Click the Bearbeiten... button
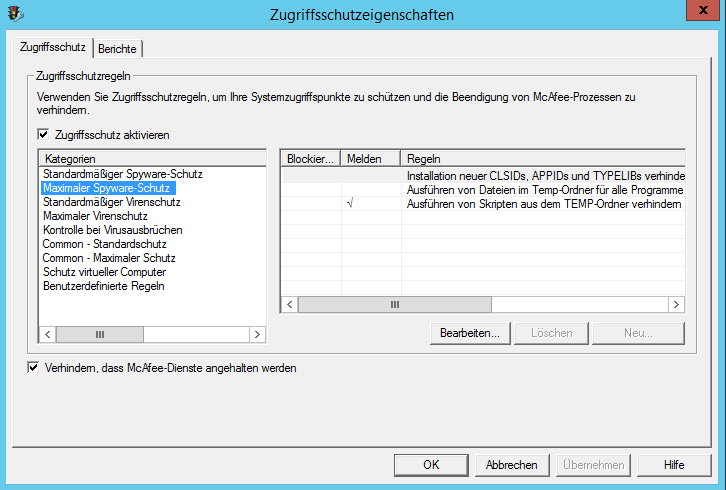Viewport: 726px width, 490px height. (470, 333)
